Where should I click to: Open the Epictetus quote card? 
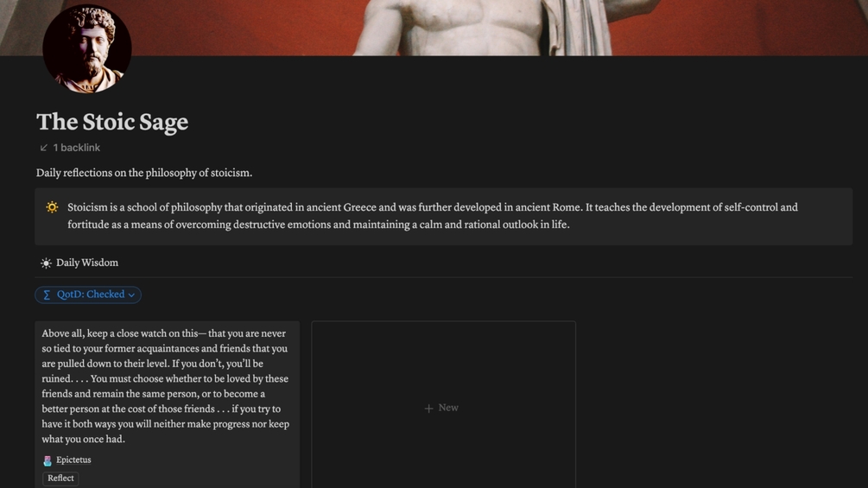(168, 404)
